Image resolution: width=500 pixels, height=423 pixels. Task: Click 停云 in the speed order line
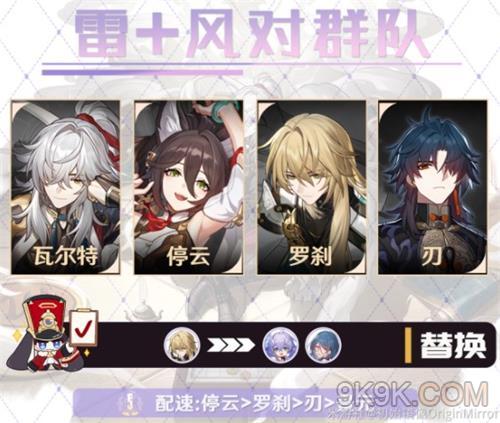(x=220, y=404)
